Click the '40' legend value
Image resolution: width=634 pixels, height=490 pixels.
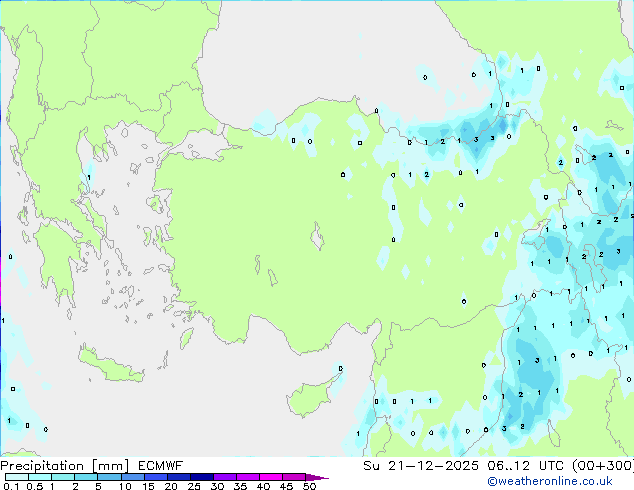point(263,486)
